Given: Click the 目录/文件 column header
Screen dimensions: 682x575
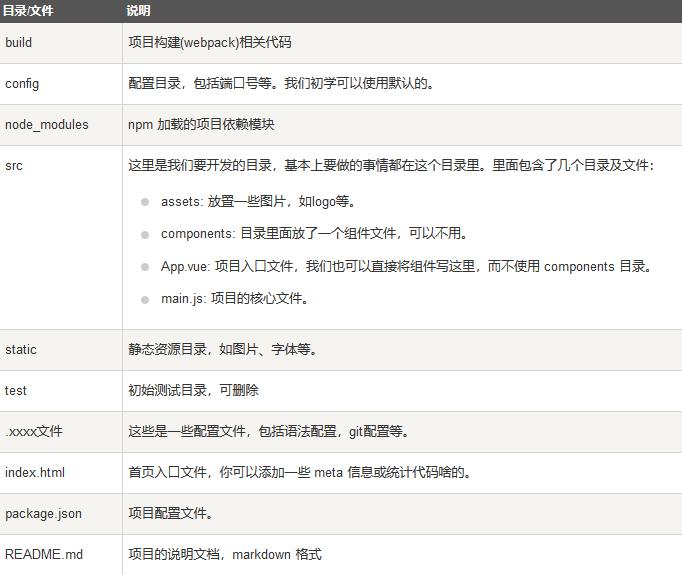Looking at the screenshot, I should (x=28, y=10).
